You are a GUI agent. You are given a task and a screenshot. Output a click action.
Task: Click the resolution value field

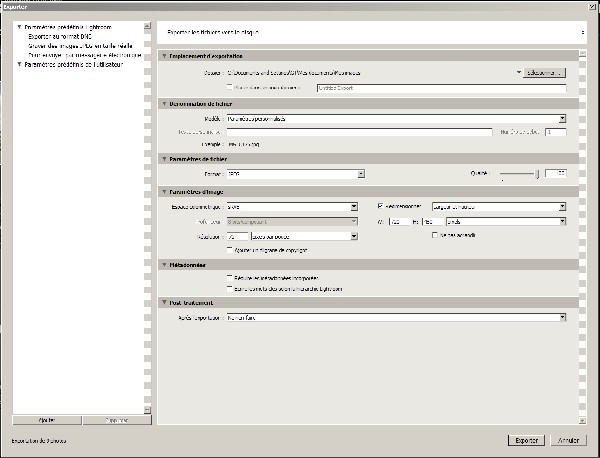[238, 236]
